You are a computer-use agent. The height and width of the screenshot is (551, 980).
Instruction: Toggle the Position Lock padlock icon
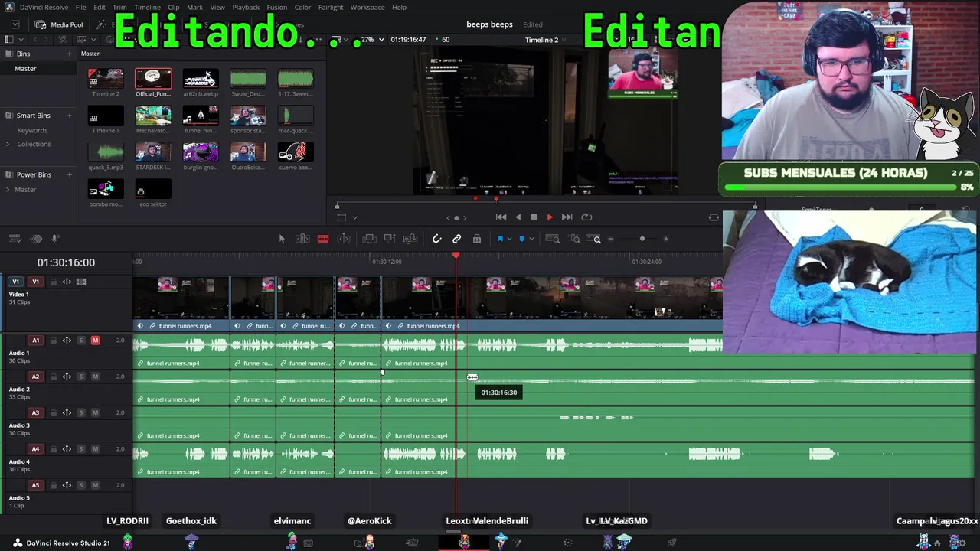coord(477,239)
